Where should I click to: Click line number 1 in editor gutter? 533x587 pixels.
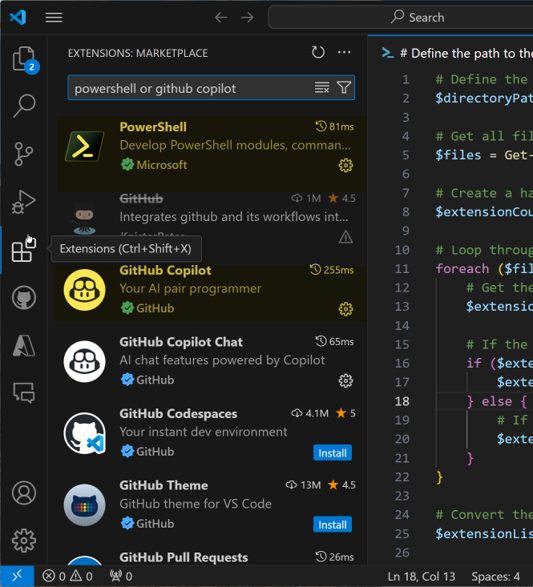click(x=406, y=79)
